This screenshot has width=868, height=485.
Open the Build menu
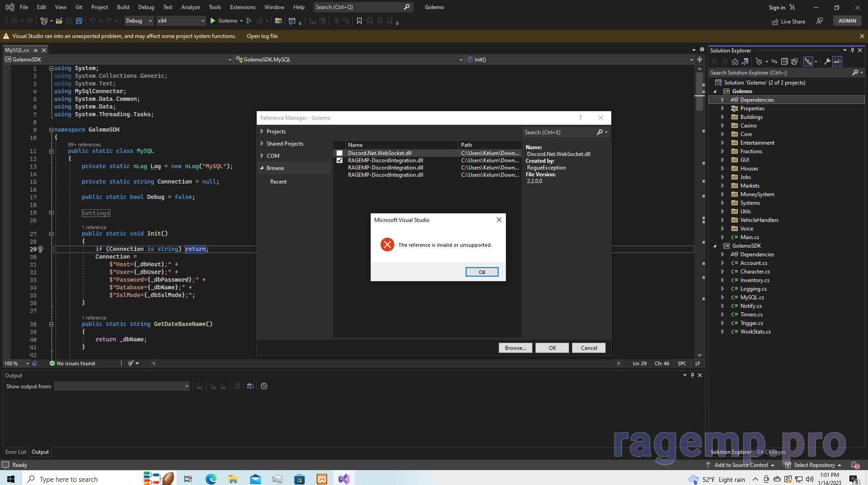(x=123, y=7)
